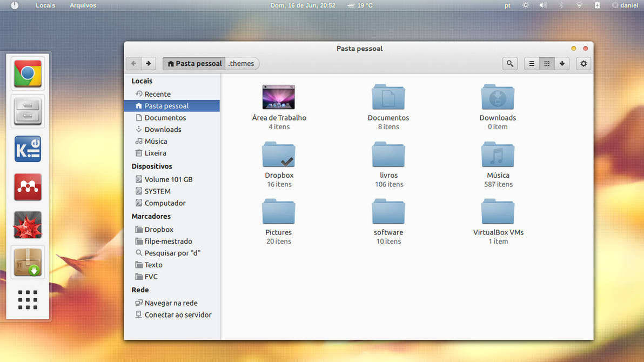
Task: Launch Mathematica red star dock icon
Action: [x=28, y=225]
